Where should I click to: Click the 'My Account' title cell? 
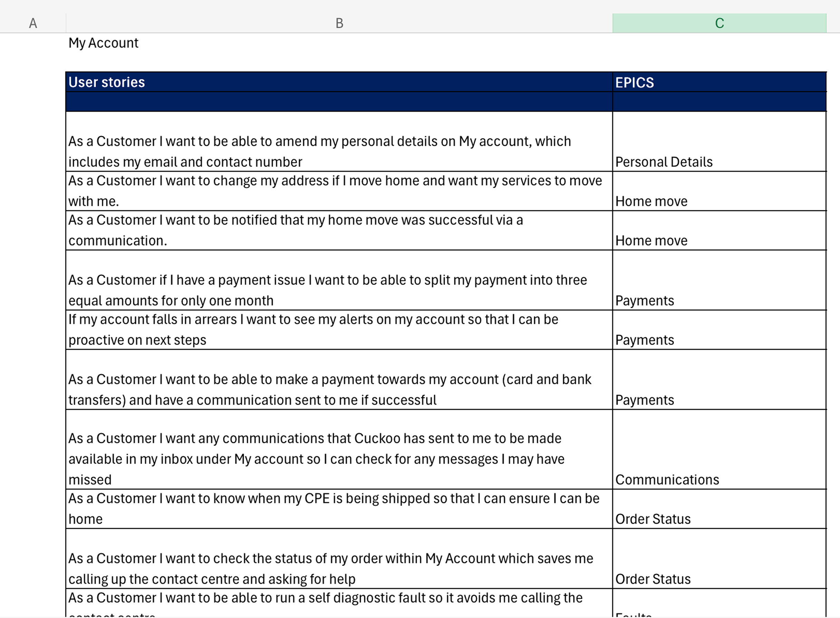click(x=103, y=43)
